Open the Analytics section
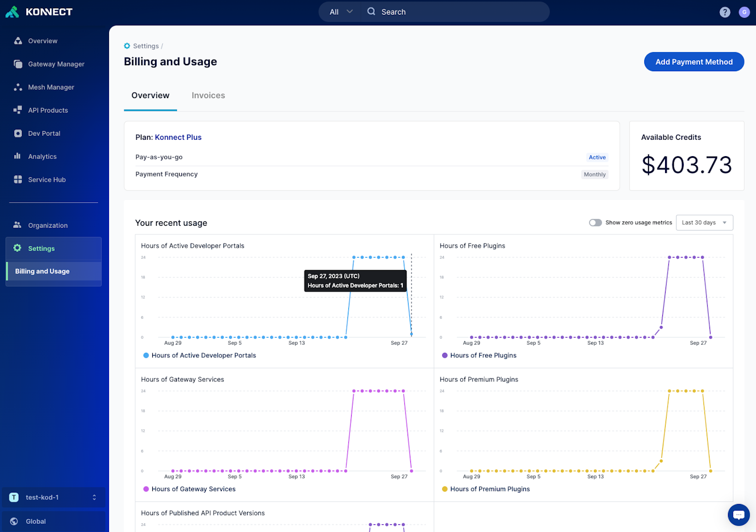The width and height of the screenshot is (756, 532). 43,156
